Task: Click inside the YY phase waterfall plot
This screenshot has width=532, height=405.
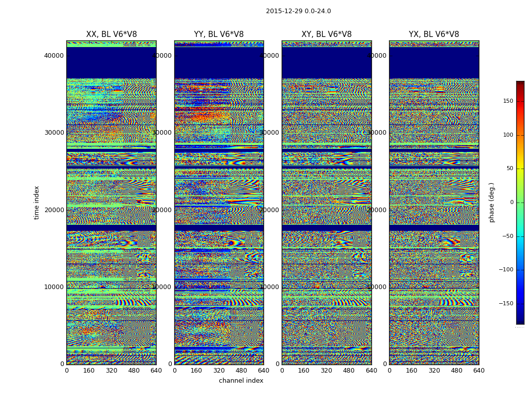Action: [219, 202]
